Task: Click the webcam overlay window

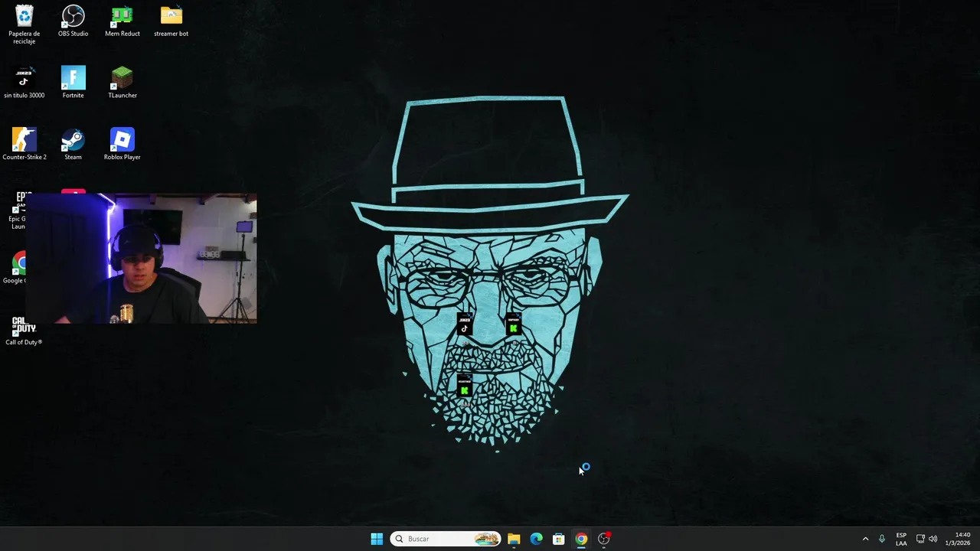Action: [142, 259]
